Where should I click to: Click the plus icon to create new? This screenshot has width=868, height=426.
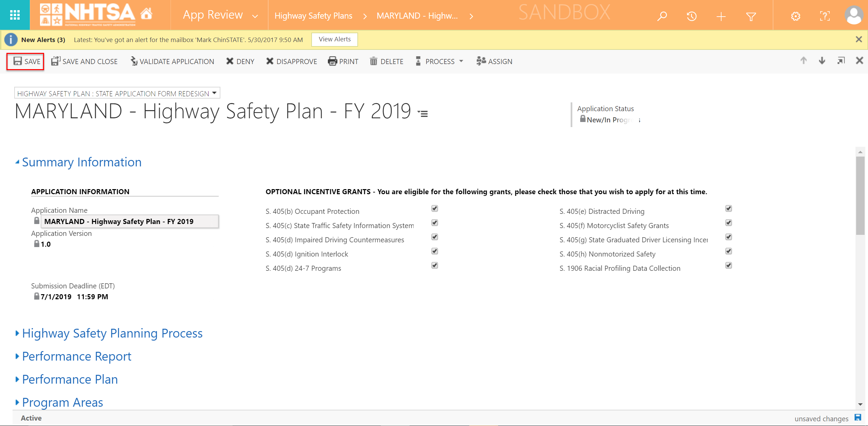click(x=721, y=16)
